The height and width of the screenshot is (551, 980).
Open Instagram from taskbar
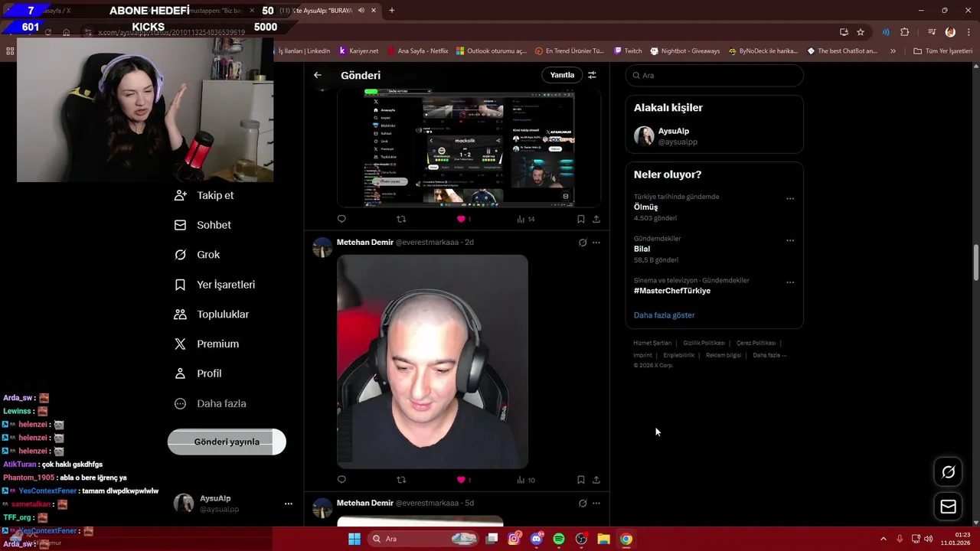514,539
